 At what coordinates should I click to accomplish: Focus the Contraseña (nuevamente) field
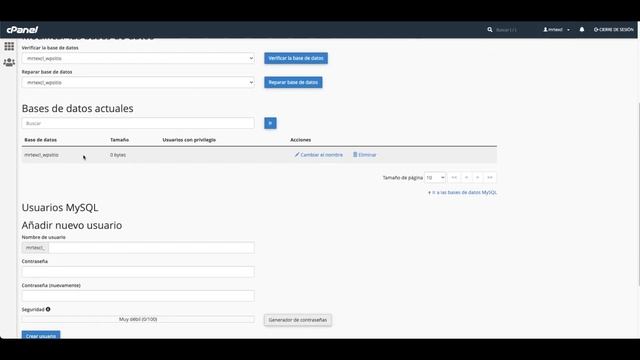coord(138,296)
